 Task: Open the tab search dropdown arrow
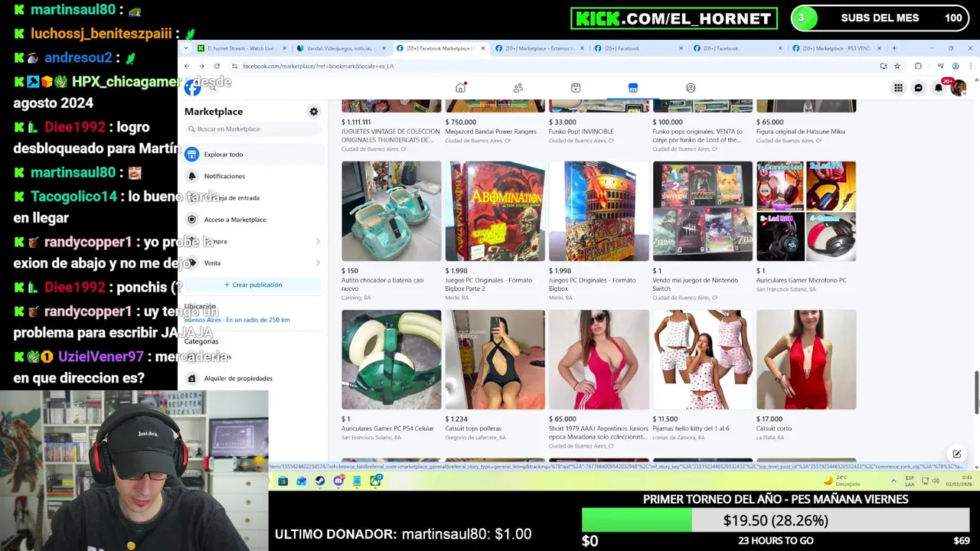[x=187, y=48]
